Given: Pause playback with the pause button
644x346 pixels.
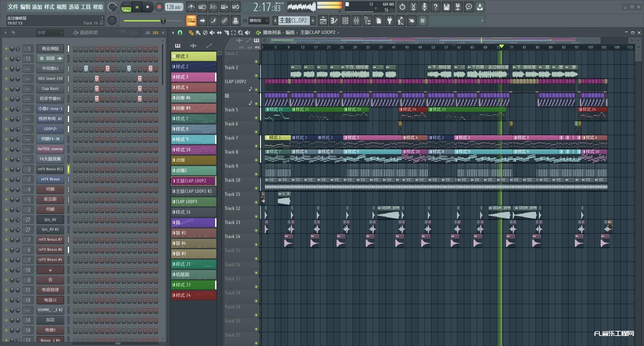Looking at the screenshot, I should tap(137, 7).
